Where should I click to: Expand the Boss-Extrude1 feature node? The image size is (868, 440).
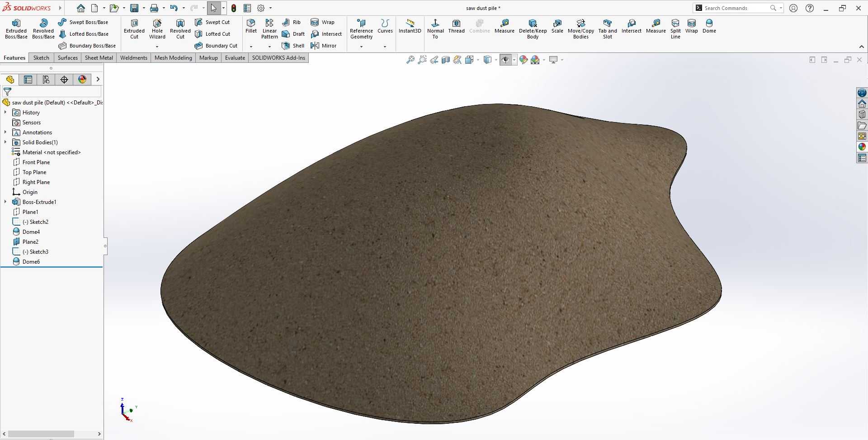click(x=5, y=202)
